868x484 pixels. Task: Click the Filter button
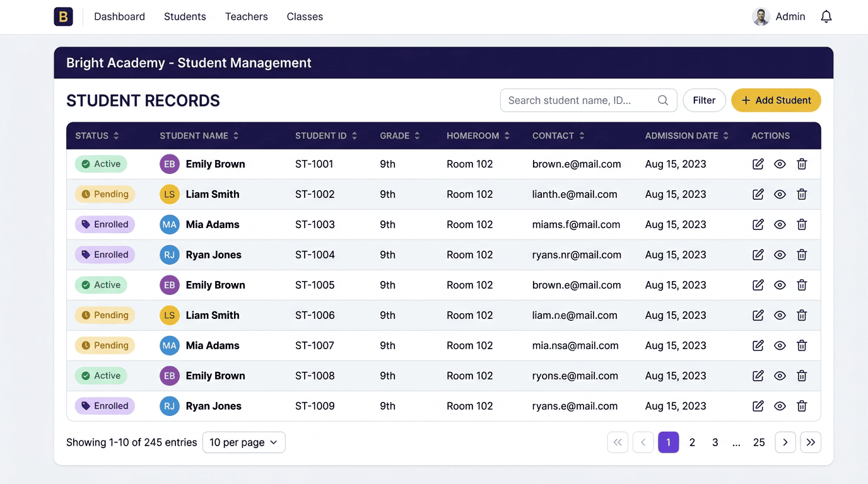coord(704,100)
